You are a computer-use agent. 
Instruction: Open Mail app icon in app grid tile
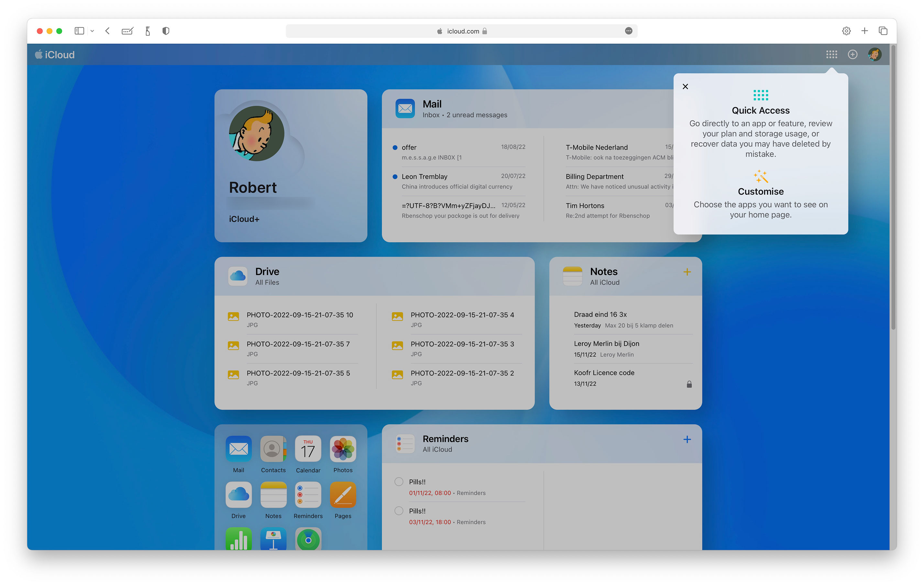click(x=238, y=448)
